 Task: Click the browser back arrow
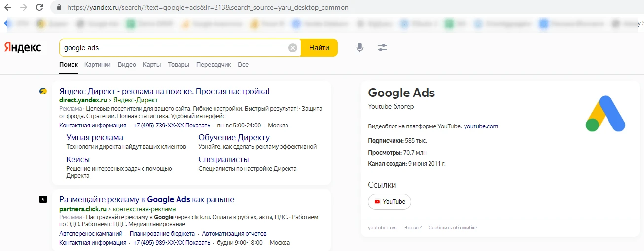[8, 8]
